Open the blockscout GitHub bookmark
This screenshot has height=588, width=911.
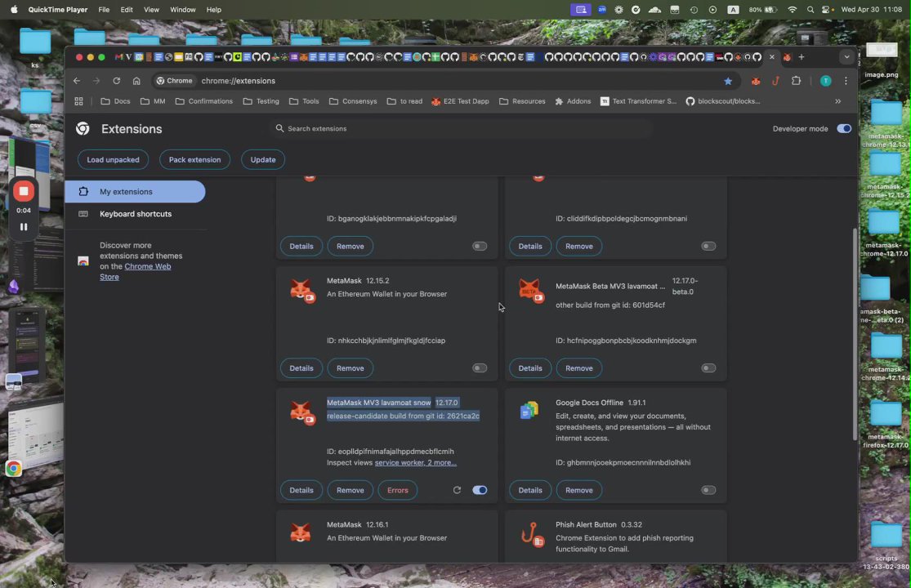(x=723, y=101)
